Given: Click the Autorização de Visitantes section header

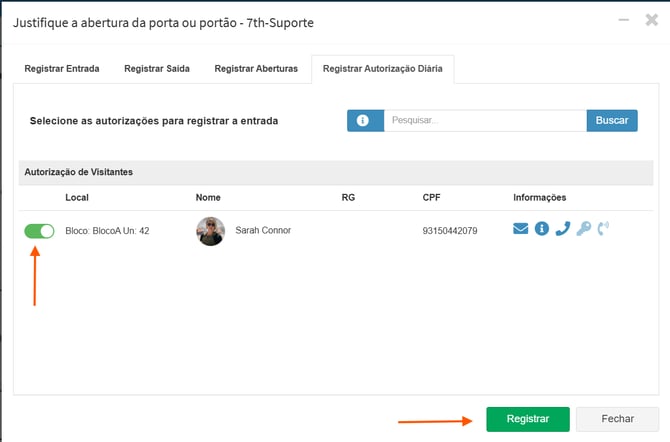Looking at the screenshot, I should 78,172.
